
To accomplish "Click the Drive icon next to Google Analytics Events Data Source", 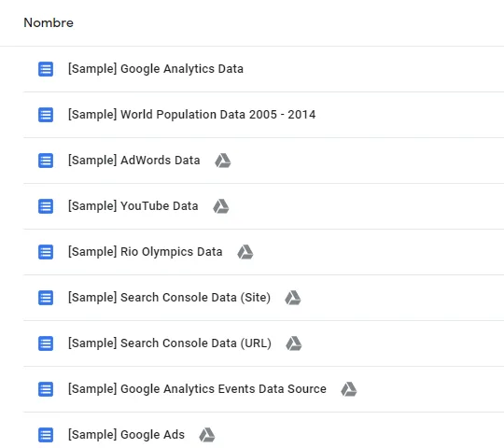I will [x=349, y=389].
